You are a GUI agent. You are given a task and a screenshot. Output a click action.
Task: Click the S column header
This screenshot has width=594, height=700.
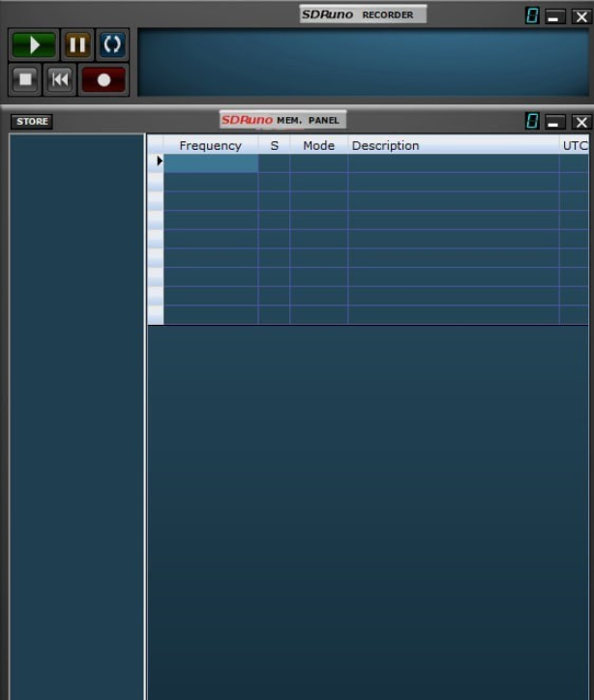[x=274, y=146]
